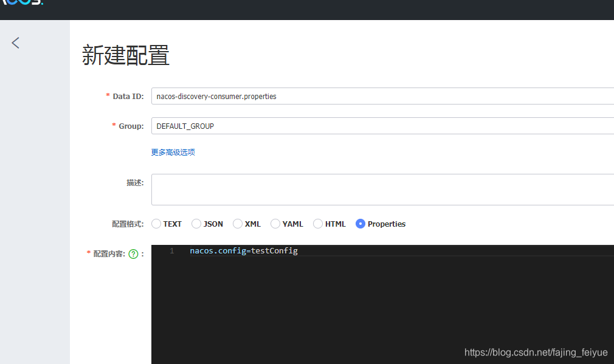Click the 配置格式 label
This screenshot has height=364, width=614.
coord(128,224)
